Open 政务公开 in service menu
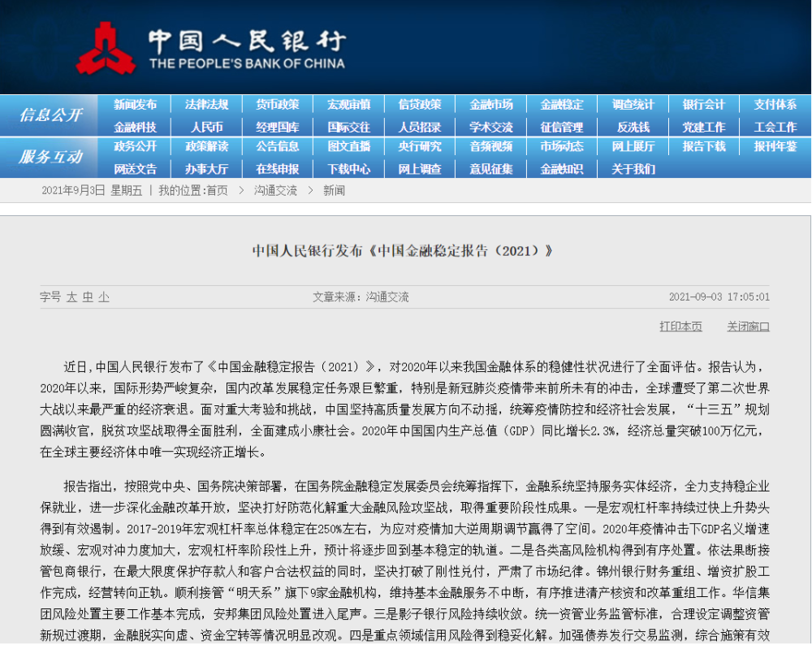The width and height of the screenshot is (812, 645). click(135, 146)
